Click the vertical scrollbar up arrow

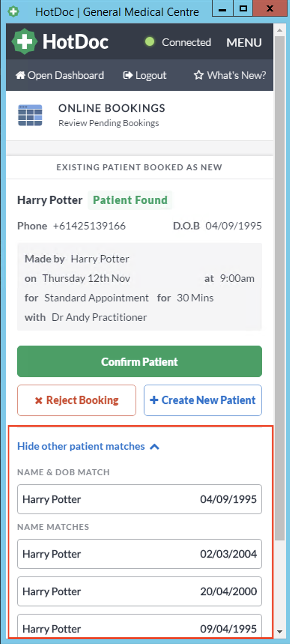tap(280, 30)
